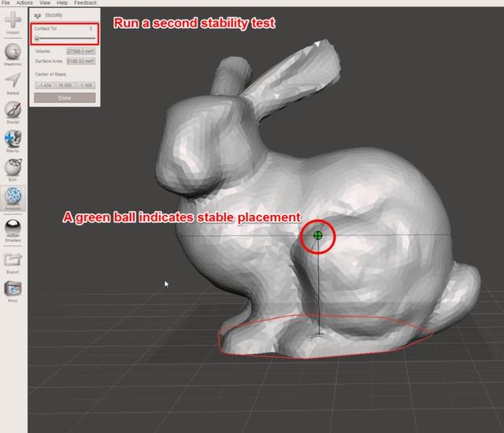Select the Stamp tool

pos(13,139)
